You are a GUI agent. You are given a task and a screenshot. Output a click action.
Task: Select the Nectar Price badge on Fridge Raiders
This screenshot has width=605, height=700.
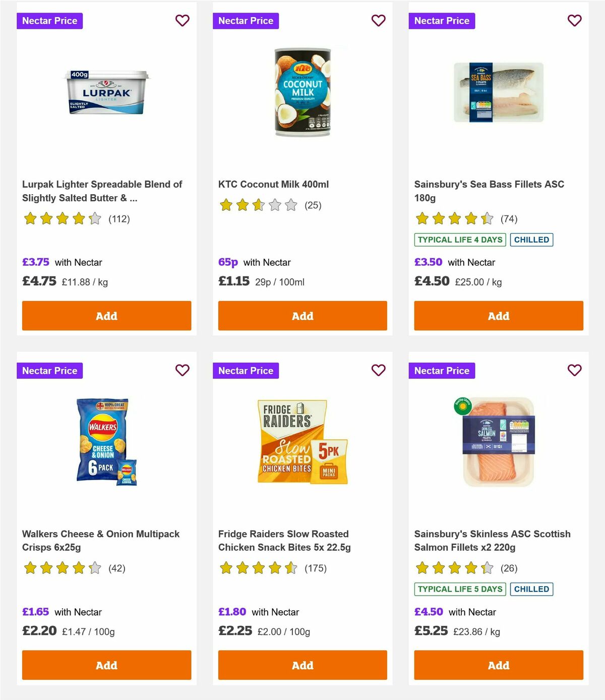point(246,370)
